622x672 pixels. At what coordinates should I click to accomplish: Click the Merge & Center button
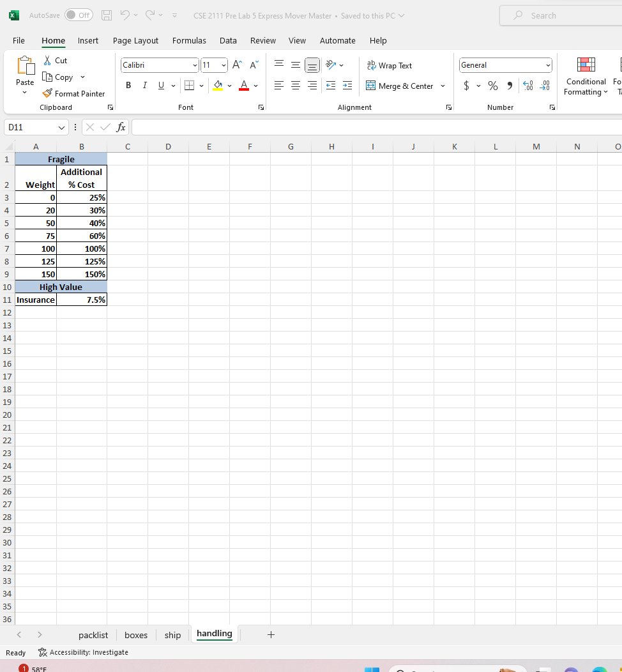[x=400, y=86]
